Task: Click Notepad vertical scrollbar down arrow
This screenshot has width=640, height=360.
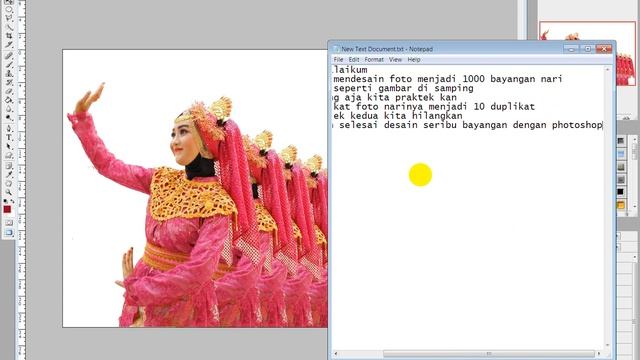Action: pos(607,345)
